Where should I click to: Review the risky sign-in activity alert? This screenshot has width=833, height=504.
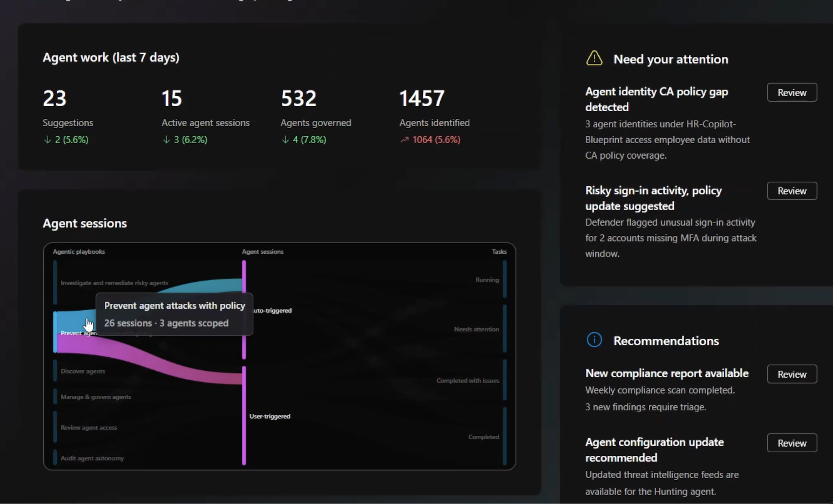click(x=792, y=191)
